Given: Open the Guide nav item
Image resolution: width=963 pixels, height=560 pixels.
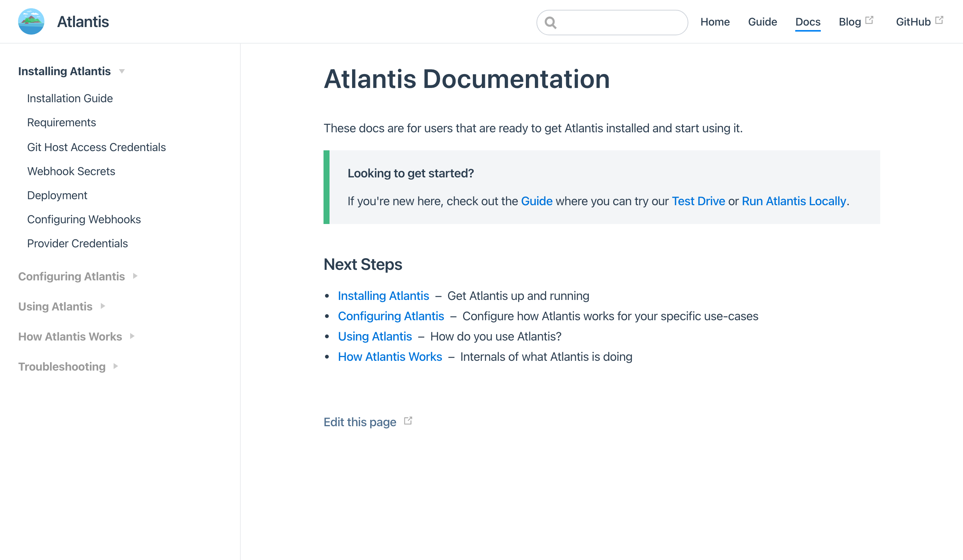Looking at the screenshot, I should click(x=763, y=22).
